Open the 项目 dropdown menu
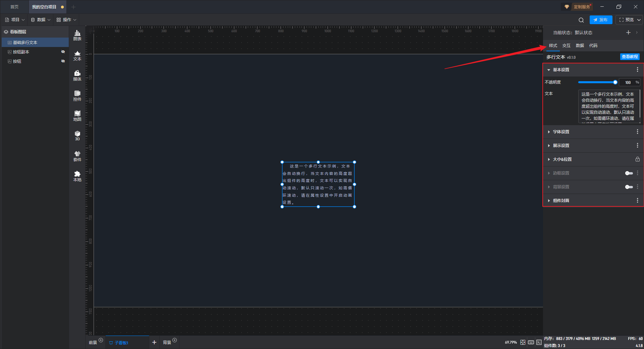 tap(15, 20)
